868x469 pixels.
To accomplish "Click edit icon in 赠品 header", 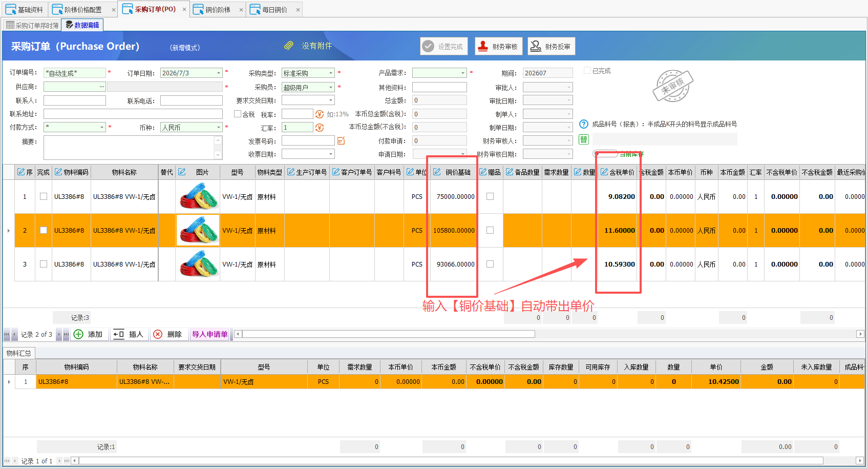I will coord(483,172).
